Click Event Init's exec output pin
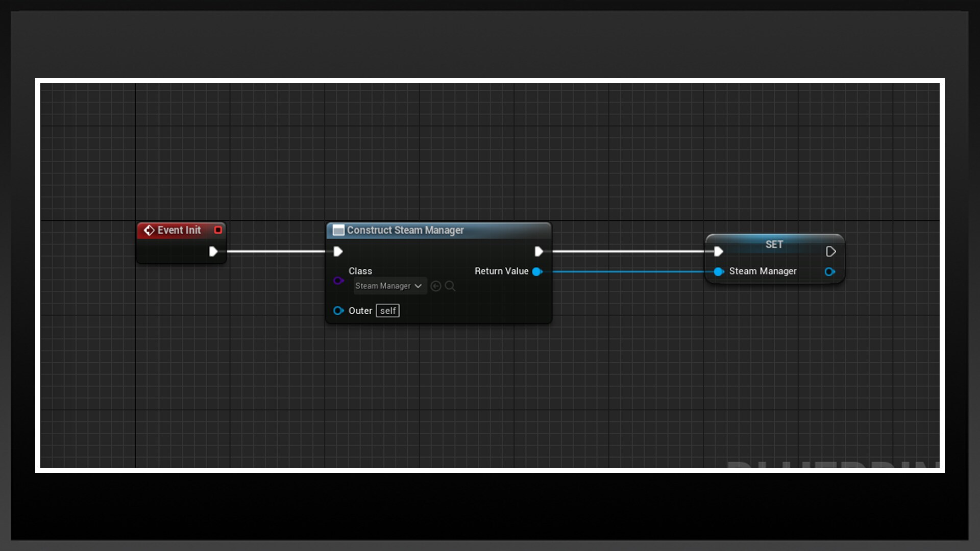The height and width of the screenshot is (551, 980). click(x=213, y=252)
